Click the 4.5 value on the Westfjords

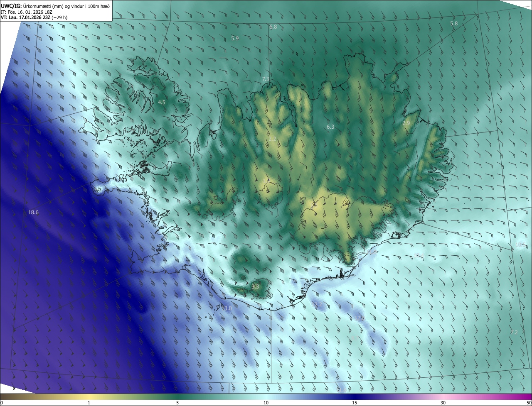(162, 102)
